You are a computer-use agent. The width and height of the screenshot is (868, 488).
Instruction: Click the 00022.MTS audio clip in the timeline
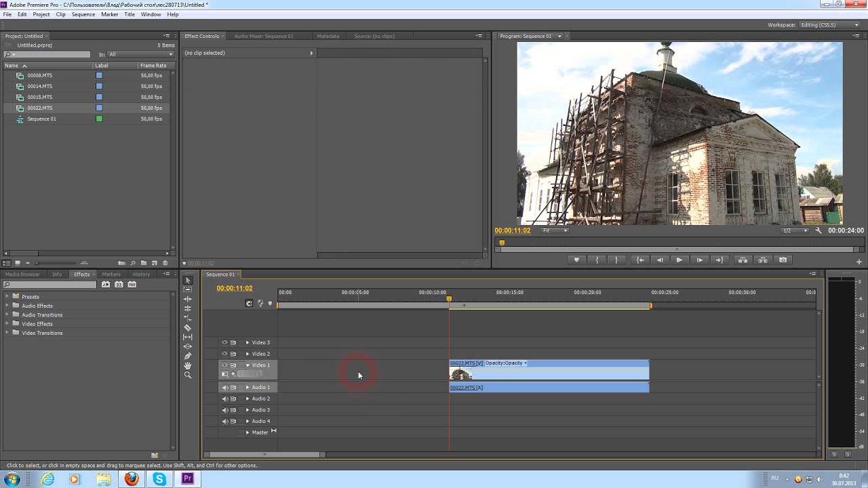pyautogui.click(x=549, y=388)
